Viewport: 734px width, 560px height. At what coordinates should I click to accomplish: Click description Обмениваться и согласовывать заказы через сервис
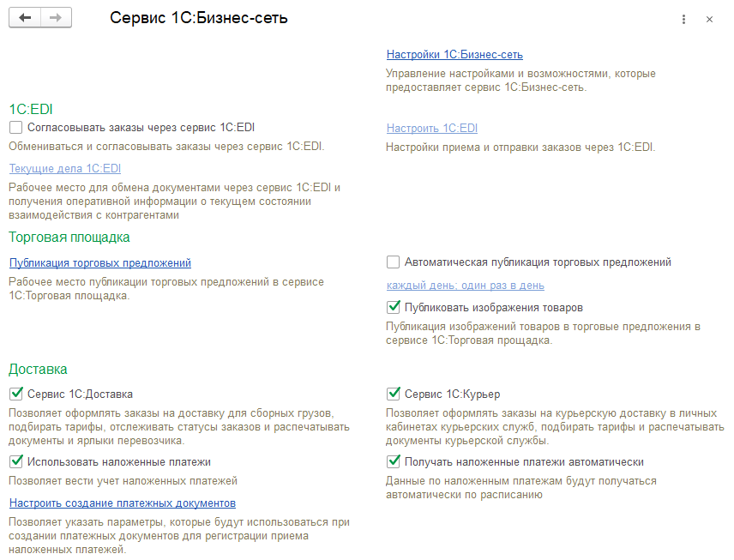[166, 147]
